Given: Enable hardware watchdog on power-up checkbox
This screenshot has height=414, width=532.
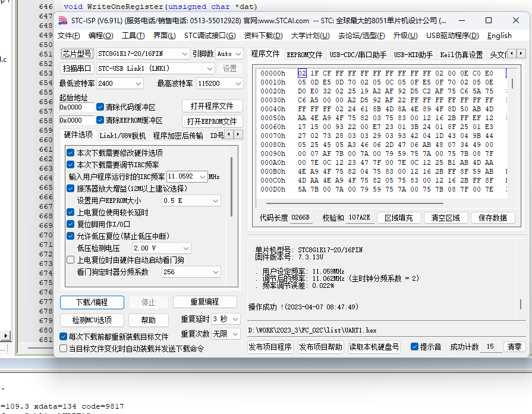Looking at the screenshot, I should (71, 260).
